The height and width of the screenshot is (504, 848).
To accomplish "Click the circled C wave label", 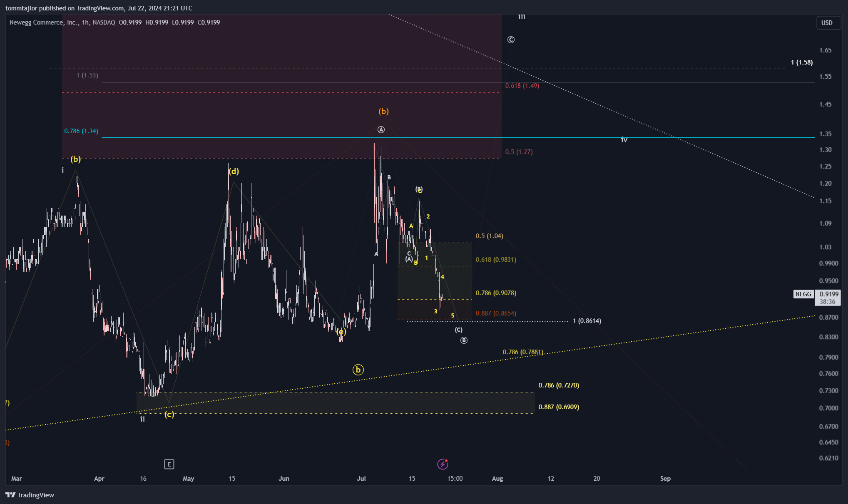I will (511, 40).
